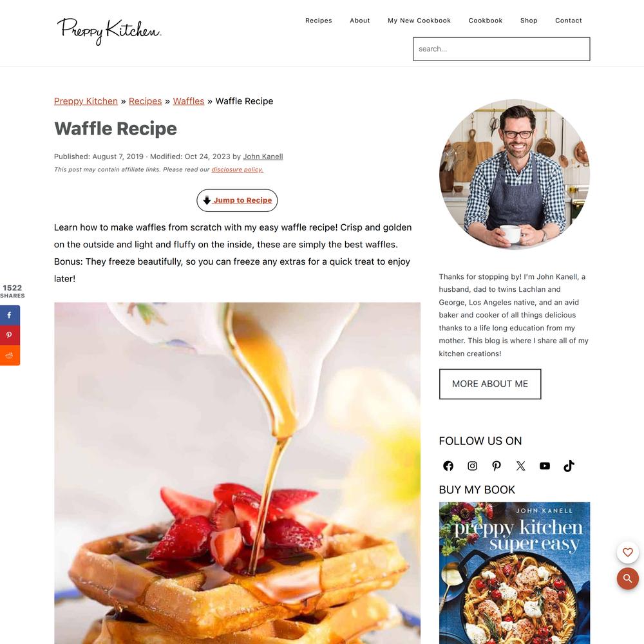Open the Recipes menu item
The height and width of the screenshot is (644, 644).
pos(319,21)
